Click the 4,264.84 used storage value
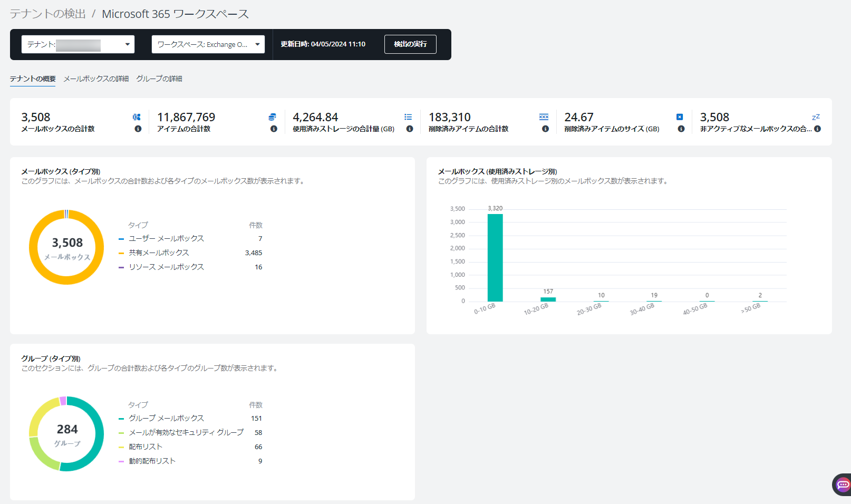The height and width of the screenshot is (504, 851). click(315, 117)
